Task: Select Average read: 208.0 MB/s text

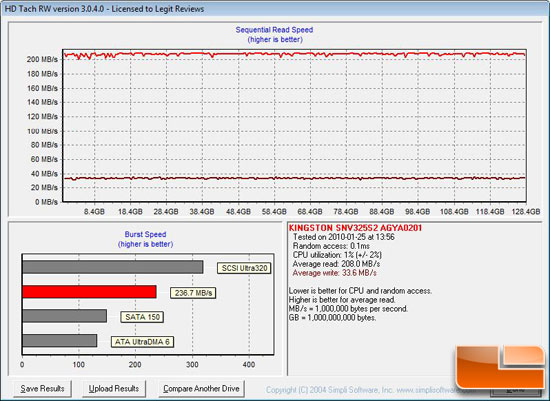Action: (x=336, y=264)
